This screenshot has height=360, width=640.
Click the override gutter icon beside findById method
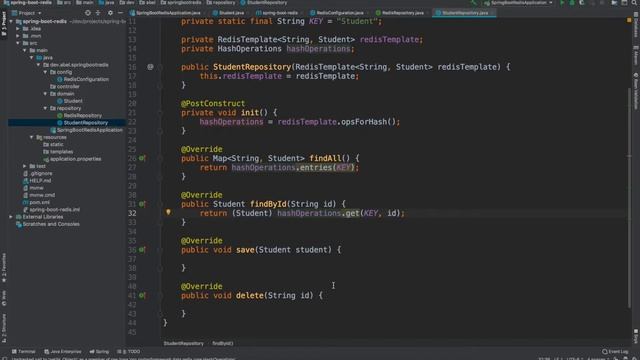pos(142,204)
